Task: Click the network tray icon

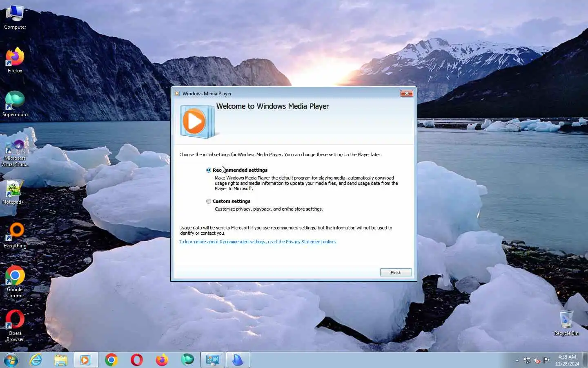Action: point(527,360)
